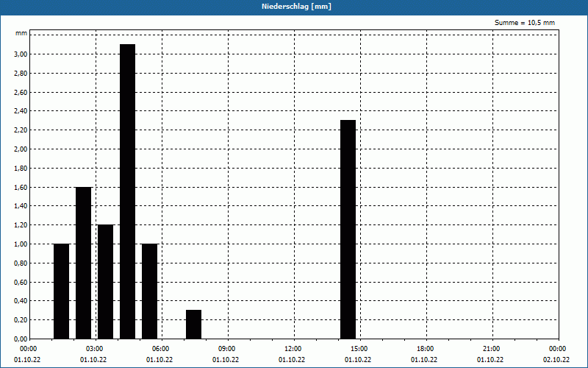Image resolution: width=588 pixels, height=368 pixels.
Task: Select the "Summe = 10,5 mm" total label
Action: tap(525, 23)
